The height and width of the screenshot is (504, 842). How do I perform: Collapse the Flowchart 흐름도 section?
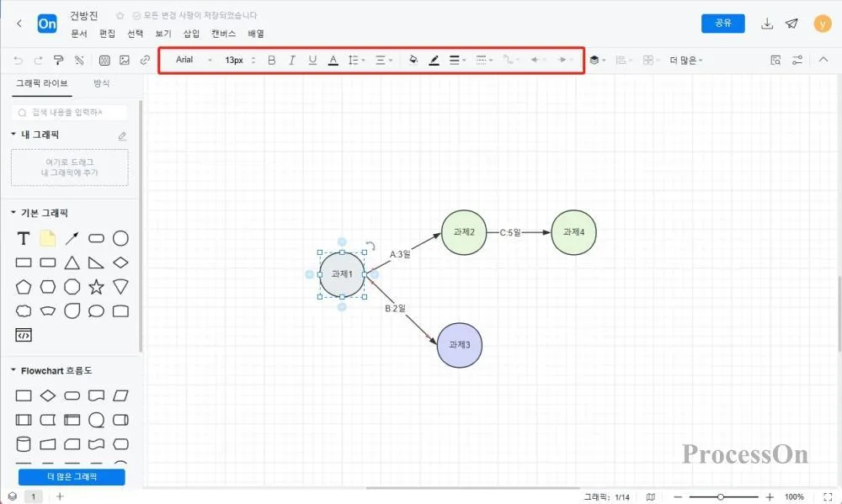pyautogui.click(x=13, y=370)
